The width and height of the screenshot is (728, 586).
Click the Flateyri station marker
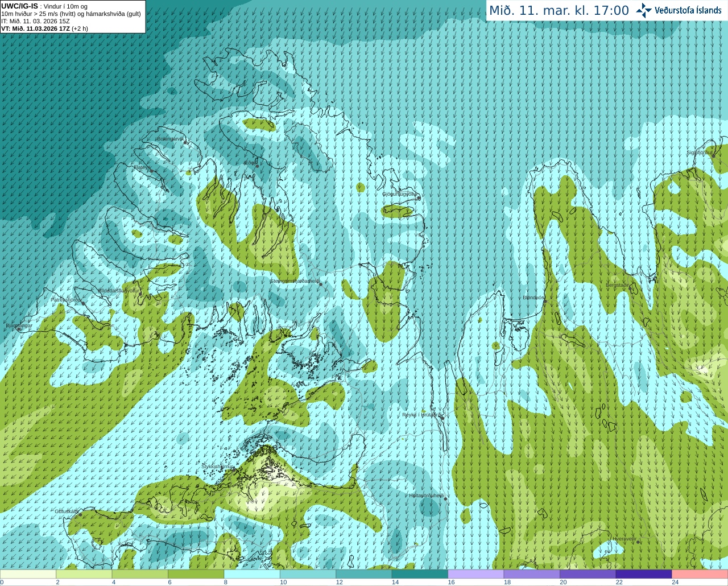tap(151, 171)
